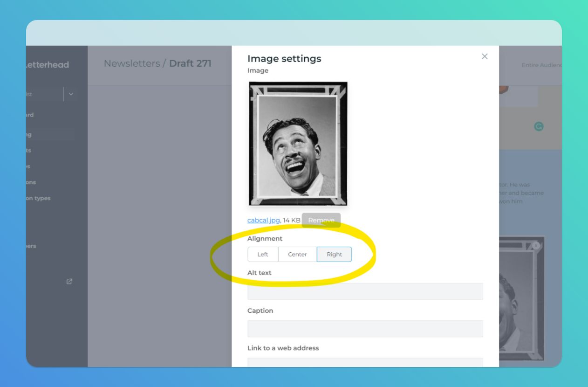The image size is (588, 387).
Task: Click the green Grammarly icon
Action: tap(539, 126)
